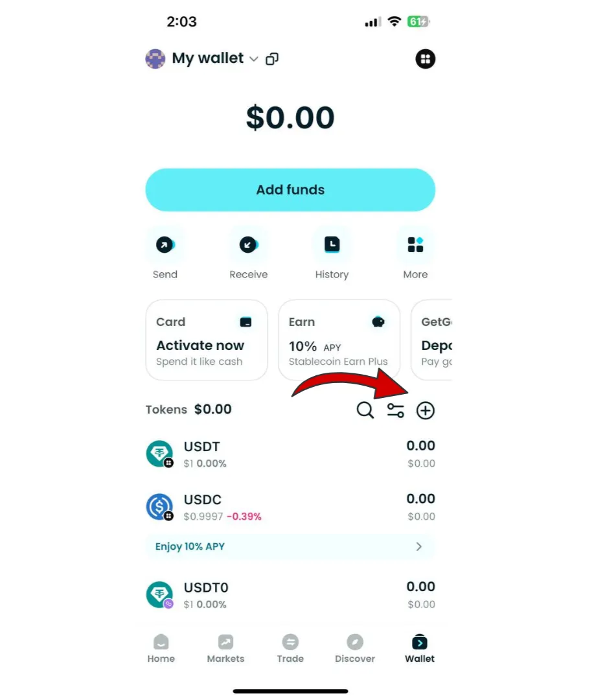Tap the Send arrow icon

coord(165,244)
